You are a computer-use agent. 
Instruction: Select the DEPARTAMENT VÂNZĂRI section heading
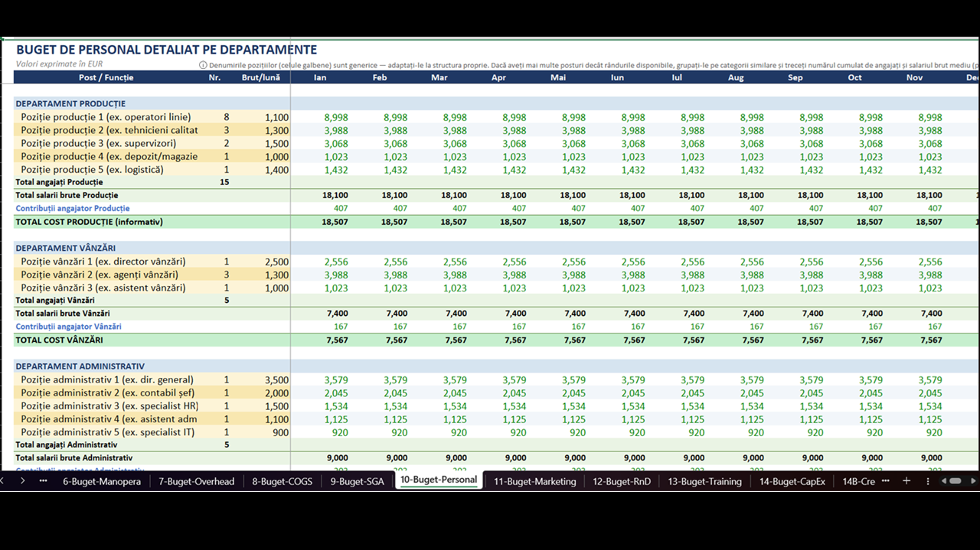(x=66, y=248)
